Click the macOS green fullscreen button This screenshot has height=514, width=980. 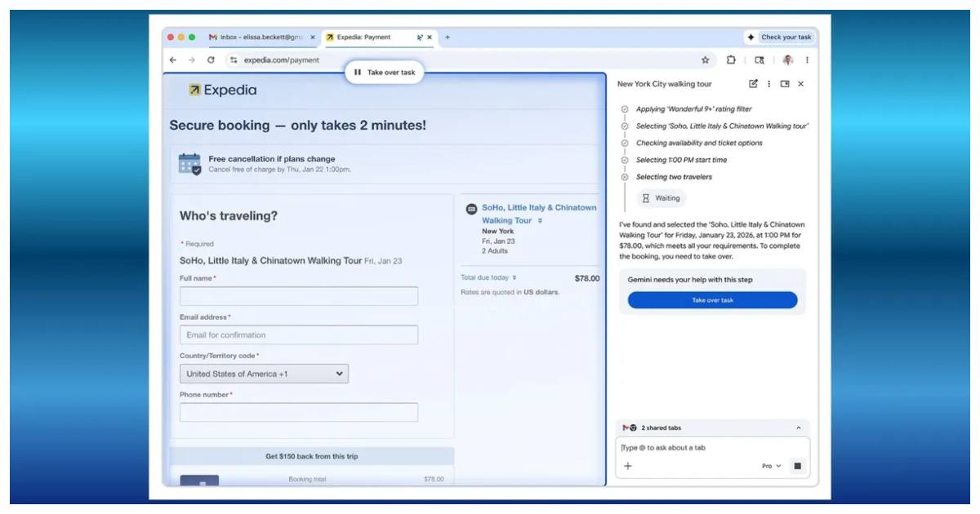pos(192,38)
